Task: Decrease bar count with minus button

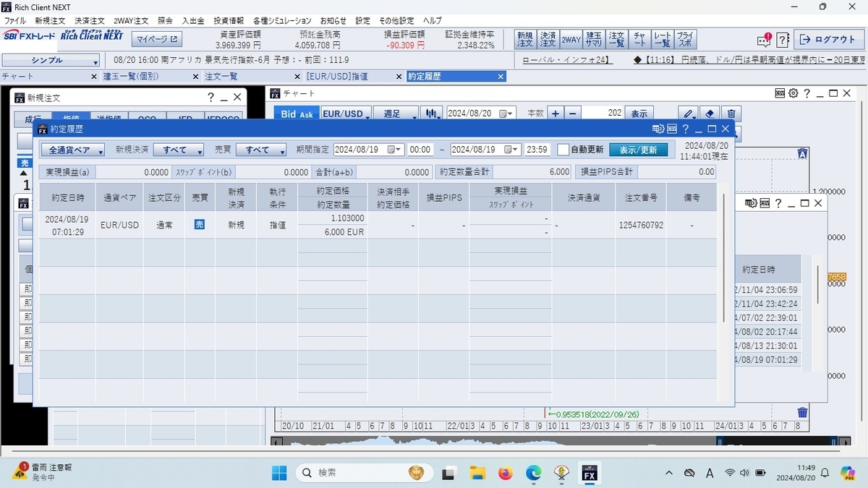Action: 573,114
